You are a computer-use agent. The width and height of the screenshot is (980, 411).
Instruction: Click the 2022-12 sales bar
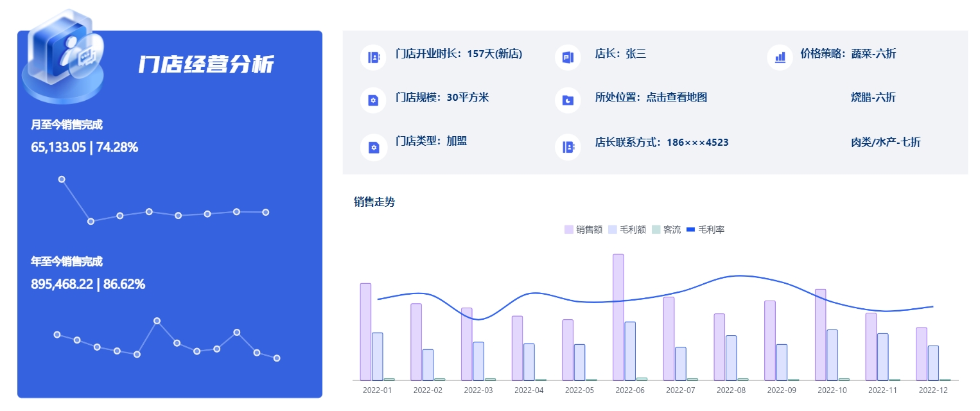pyautogui.click(x=922, y=354)
